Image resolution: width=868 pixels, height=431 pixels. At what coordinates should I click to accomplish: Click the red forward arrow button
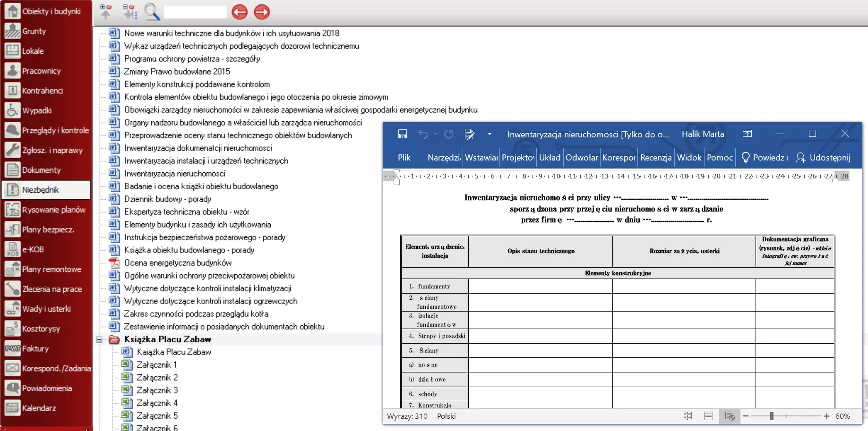[262, 12]
